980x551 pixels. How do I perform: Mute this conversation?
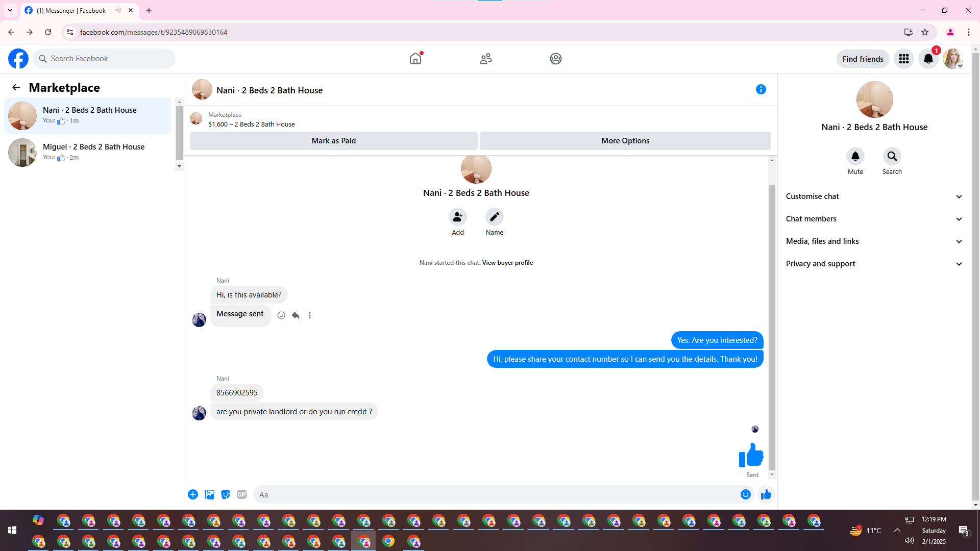[855, 157]
